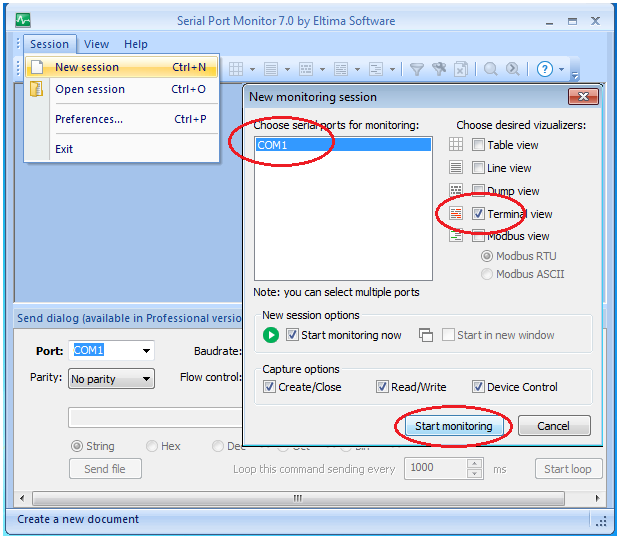Toggle the Create/Close capture option

coord(269,387)
